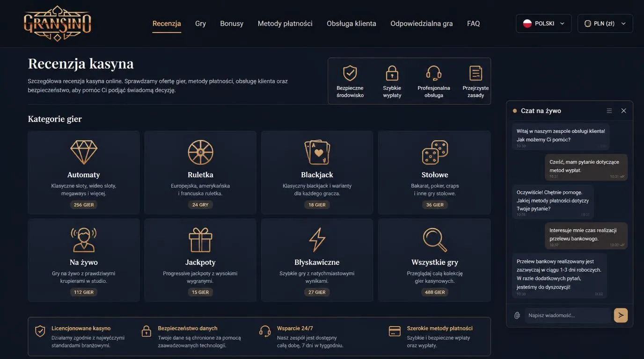644x359 pixels.
Task: Open the chat menu hamburger icon
Action: (x=609, y=111)
